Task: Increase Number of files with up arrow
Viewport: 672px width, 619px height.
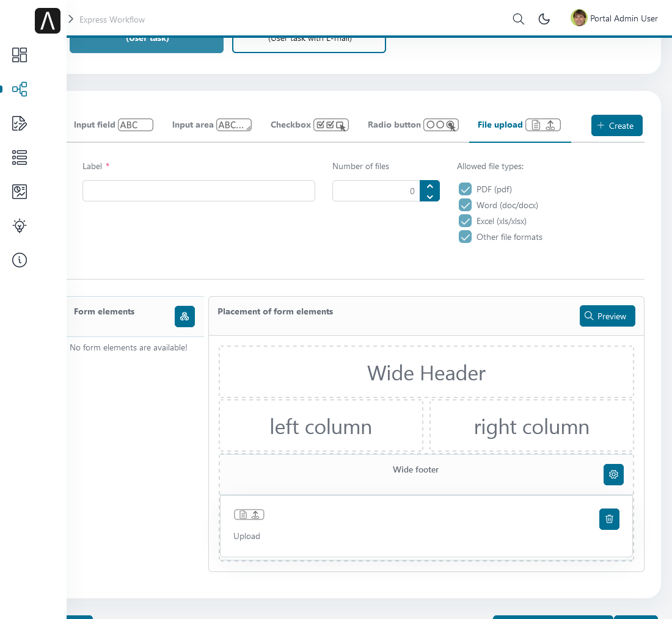Action: pos(430,186)
